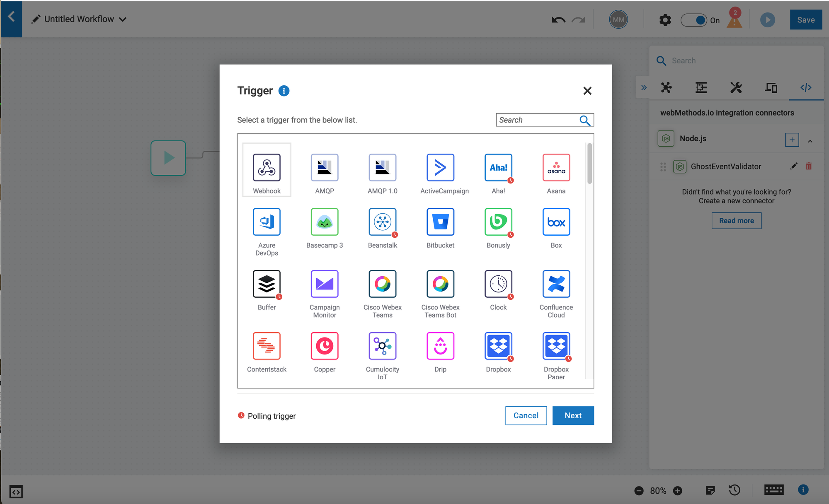This screenshot has height=504, width=829.
Task: Choose the Asana trigger
Action: click(556, 167)
